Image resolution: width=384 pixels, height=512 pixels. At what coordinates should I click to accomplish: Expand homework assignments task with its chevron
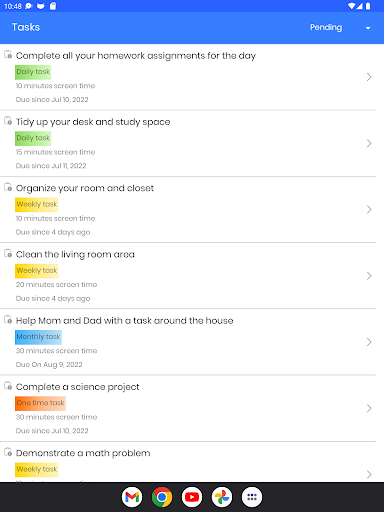tap(369, 77)
